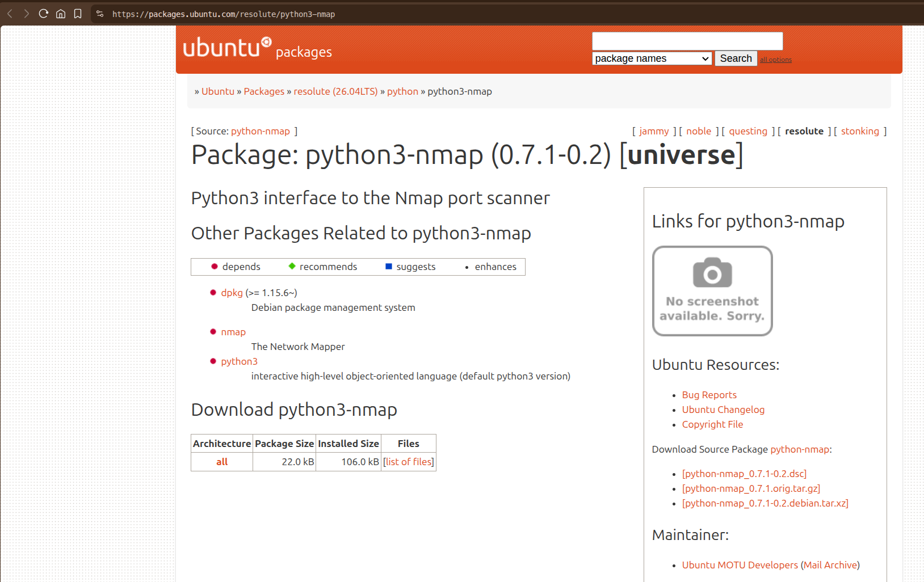Switch to the stonking release
The image size is (924, 582).
pyautogui.click(x=860, y=131)
